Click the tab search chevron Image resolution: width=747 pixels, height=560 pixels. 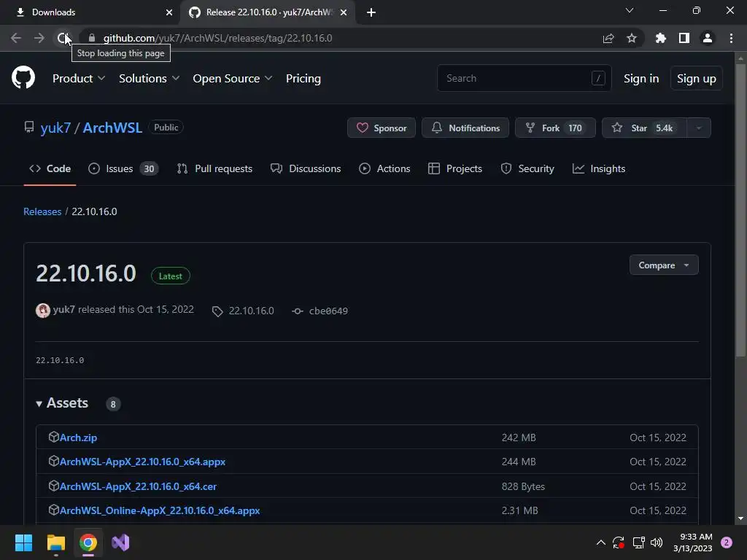point(630,10)
